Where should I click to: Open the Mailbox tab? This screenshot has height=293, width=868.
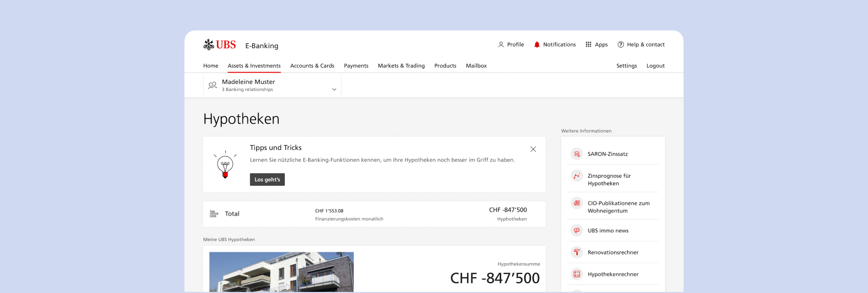tap(476, 66)
